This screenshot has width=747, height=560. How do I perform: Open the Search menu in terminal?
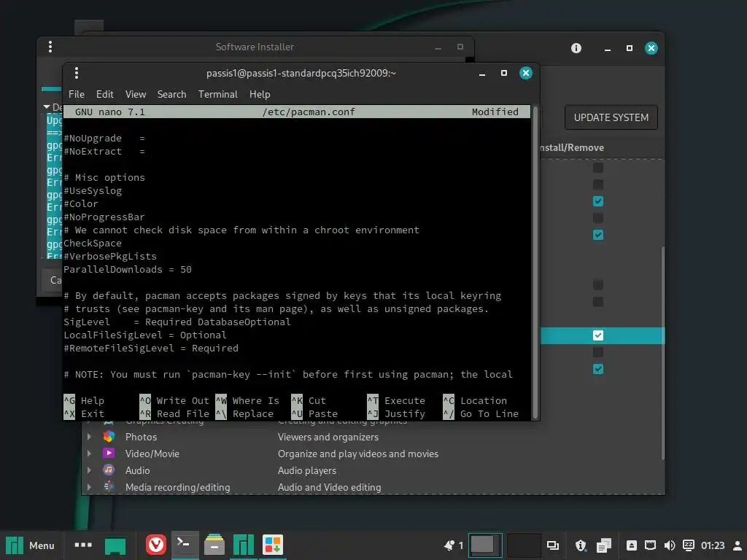coord(172,94)
